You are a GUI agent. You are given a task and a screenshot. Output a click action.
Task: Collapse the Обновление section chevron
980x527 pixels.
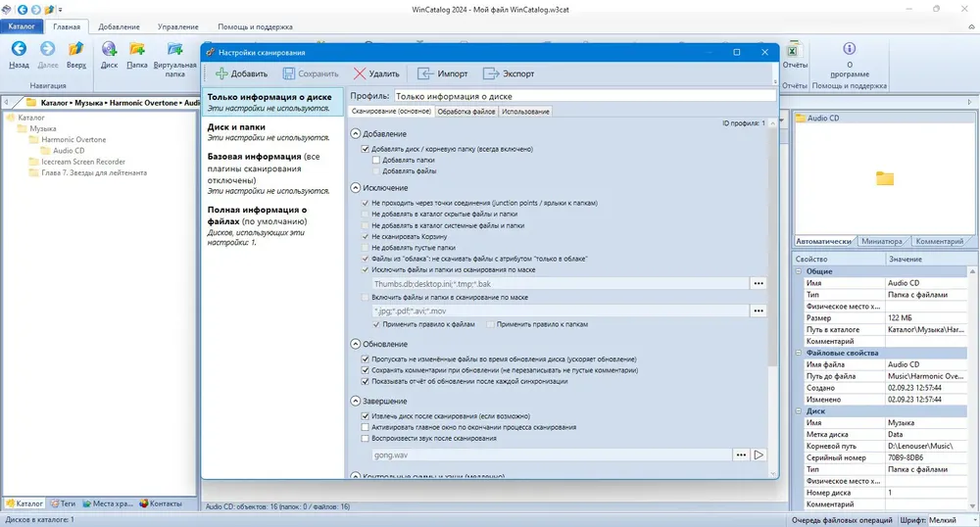click(356, 344)
